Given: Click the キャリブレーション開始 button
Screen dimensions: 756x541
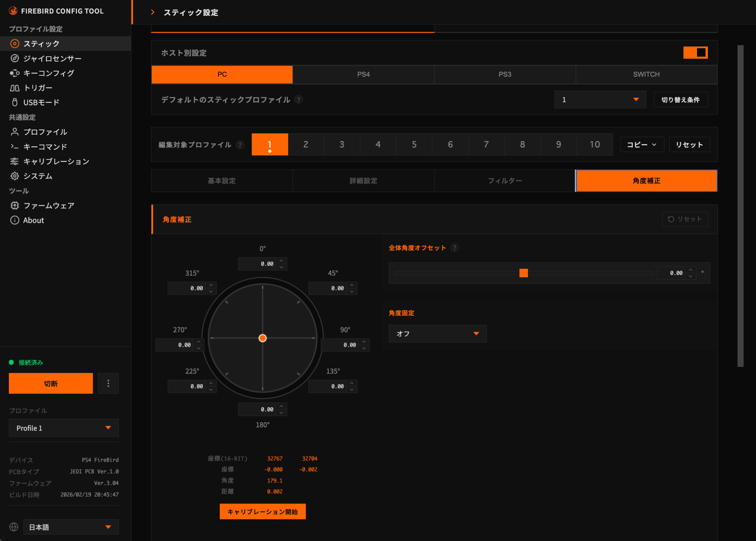Looking at the screenshot, I should pos(262,512).
